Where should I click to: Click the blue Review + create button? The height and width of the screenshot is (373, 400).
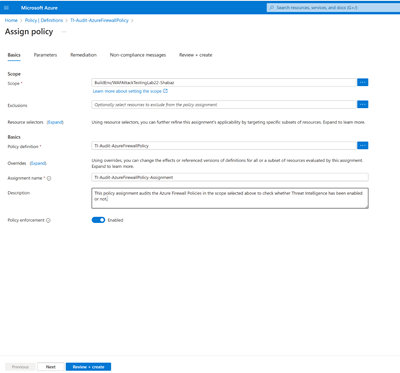tap(88, 367)
